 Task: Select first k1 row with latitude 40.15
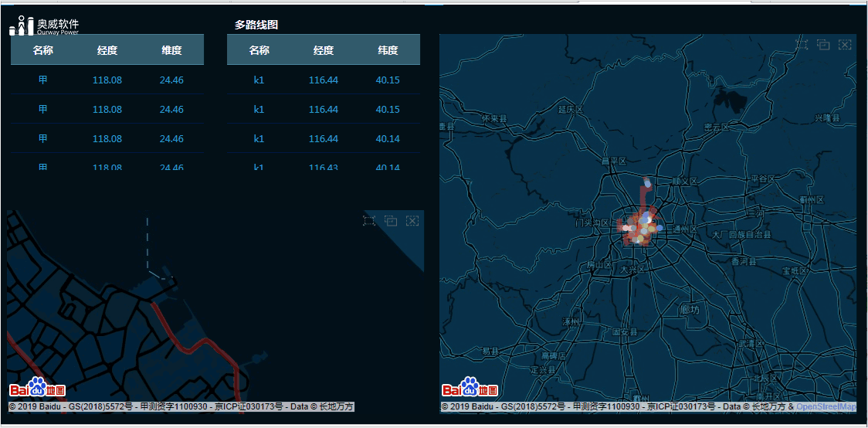[259, 80]
